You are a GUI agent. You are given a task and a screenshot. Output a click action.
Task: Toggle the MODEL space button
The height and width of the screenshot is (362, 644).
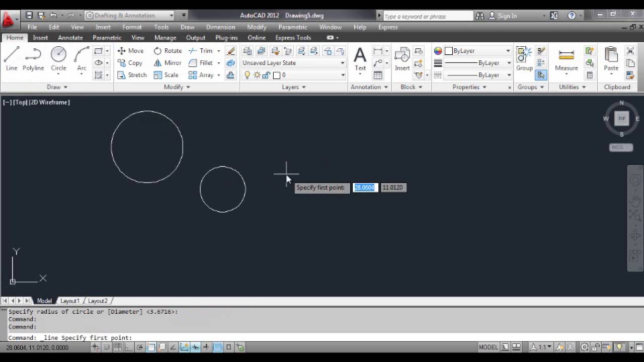488,347
